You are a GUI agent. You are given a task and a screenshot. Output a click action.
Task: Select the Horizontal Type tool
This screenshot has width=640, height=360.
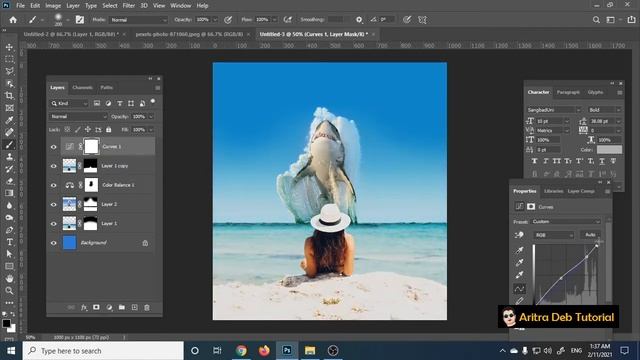click(x=9, y=242)
